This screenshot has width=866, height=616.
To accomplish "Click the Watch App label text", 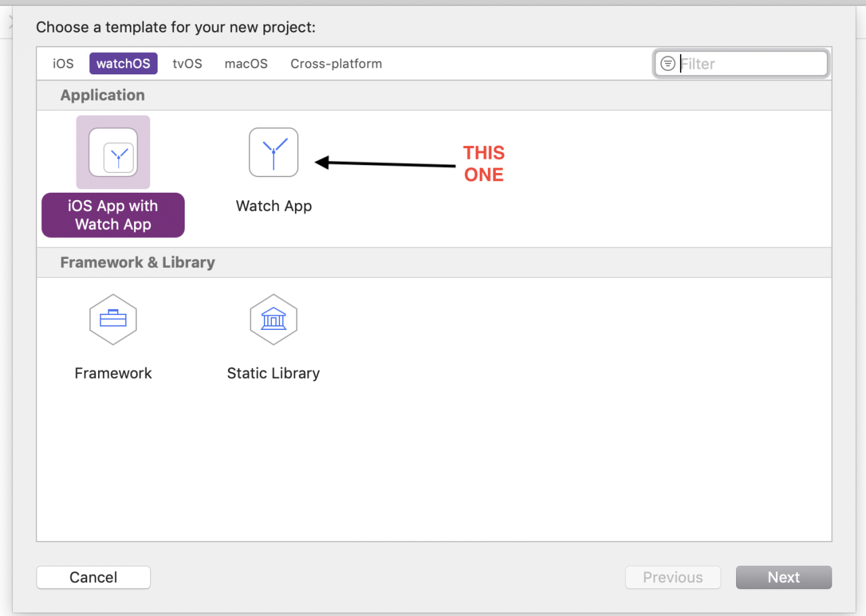I will [x=274, y=206].
